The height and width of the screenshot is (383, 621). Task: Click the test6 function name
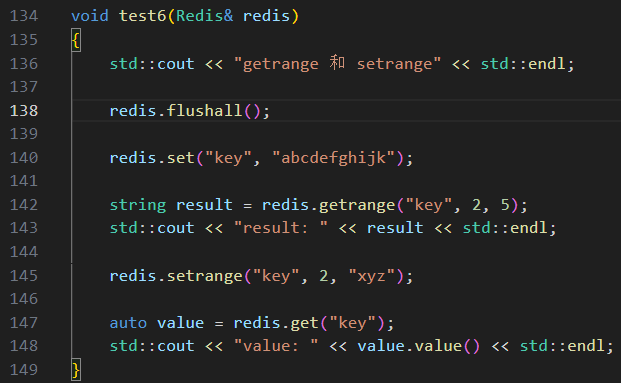tap(142, 16)
